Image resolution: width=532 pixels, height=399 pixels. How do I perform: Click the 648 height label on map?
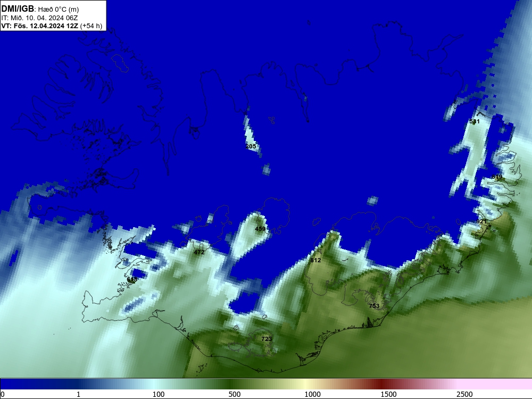[x=132, y=280]
